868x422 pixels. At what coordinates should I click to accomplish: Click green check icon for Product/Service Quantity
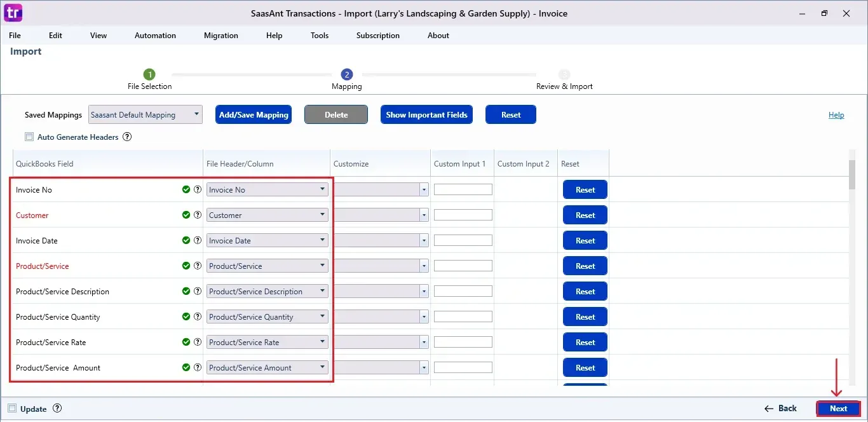click(x=186, y=316)
